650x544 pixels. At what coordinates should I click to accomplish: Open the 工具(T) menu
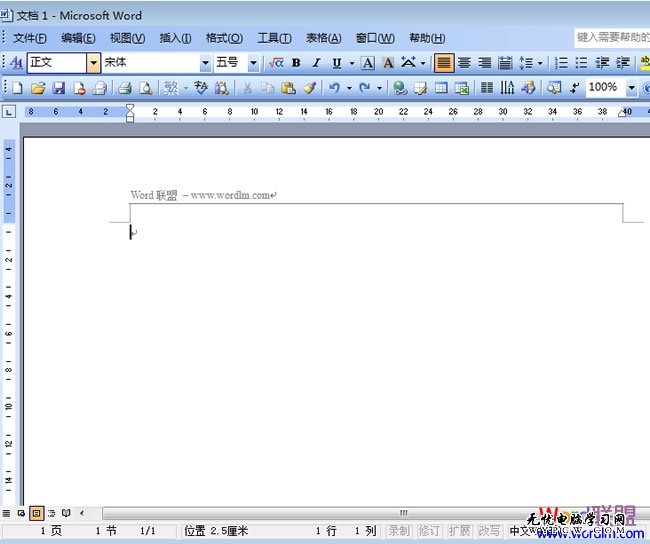pyautogui.click(x=274, y=38)
